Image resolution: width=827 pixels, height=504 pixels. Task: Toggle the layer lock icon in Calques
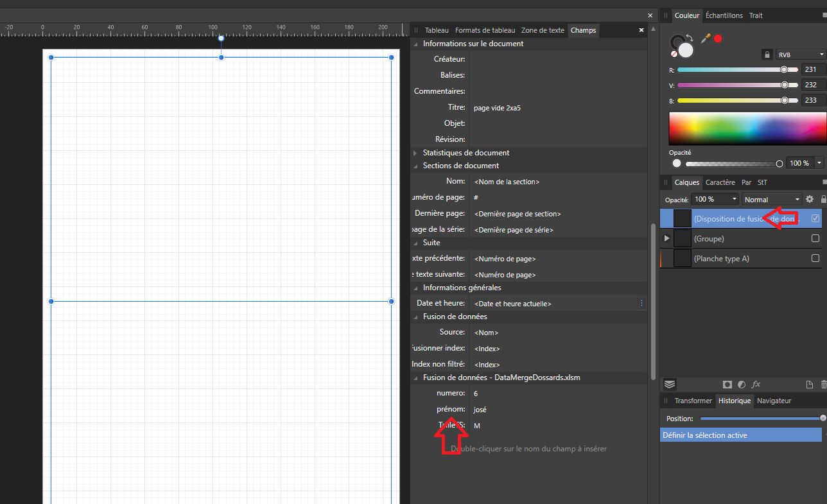pyautogui.click(x=824, y=200)
